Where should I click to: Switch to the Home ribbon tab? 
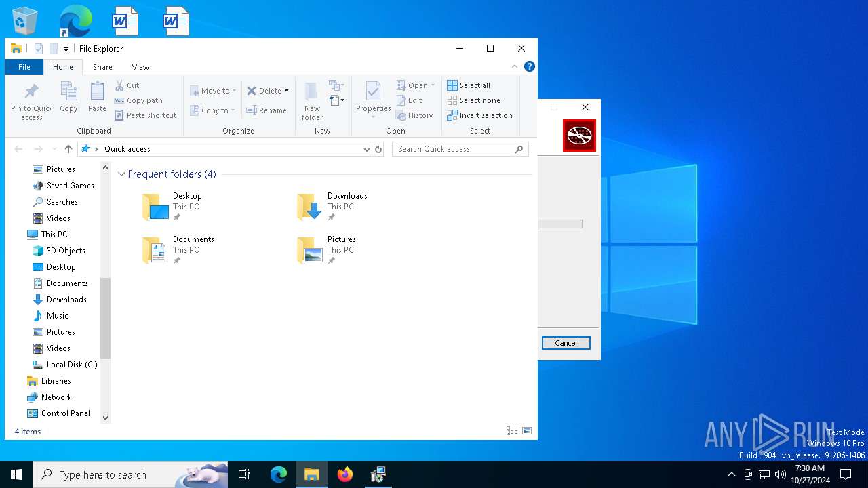63,67
